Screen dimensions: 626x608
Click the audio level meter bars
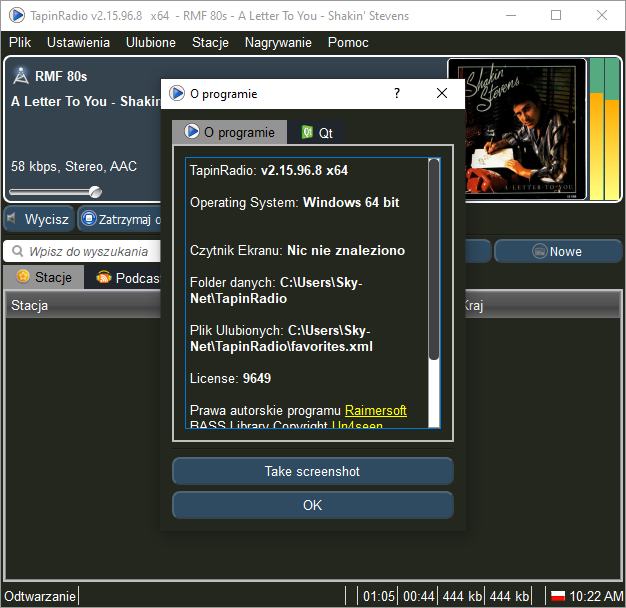(604, 129)
